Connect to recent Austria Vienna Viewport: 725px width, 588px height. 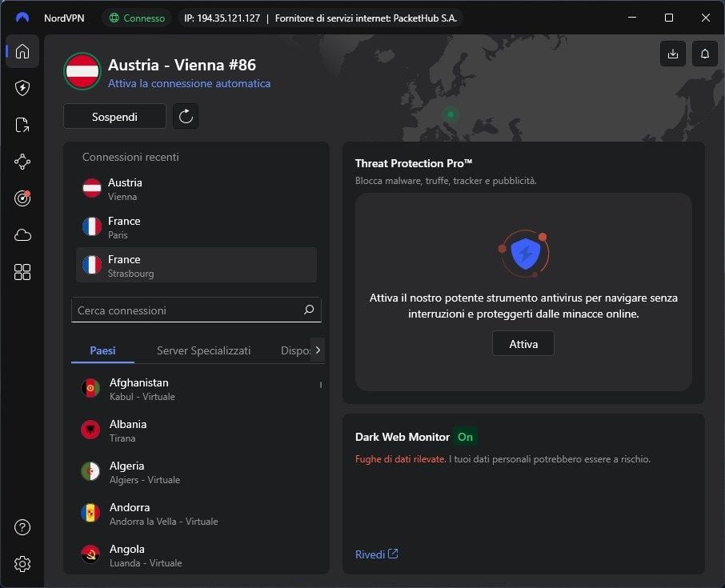(x=196, y=189)
